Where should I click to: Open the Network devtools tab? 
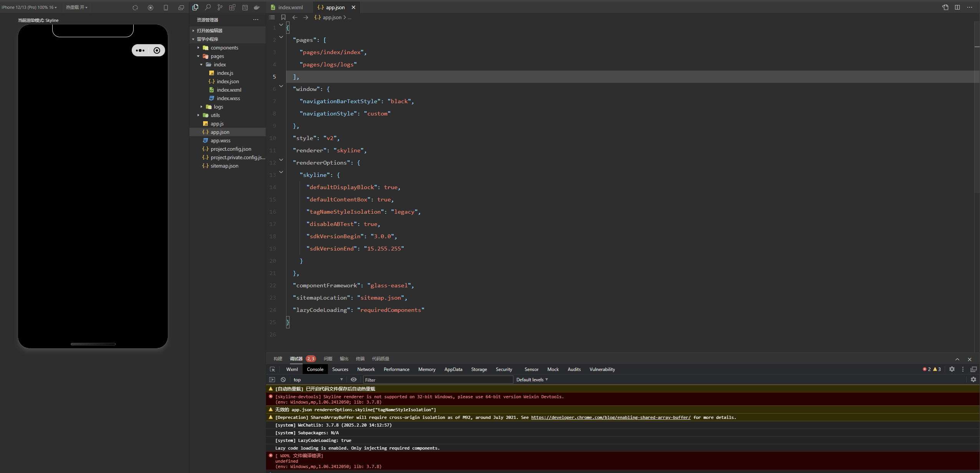click(366, 369)
